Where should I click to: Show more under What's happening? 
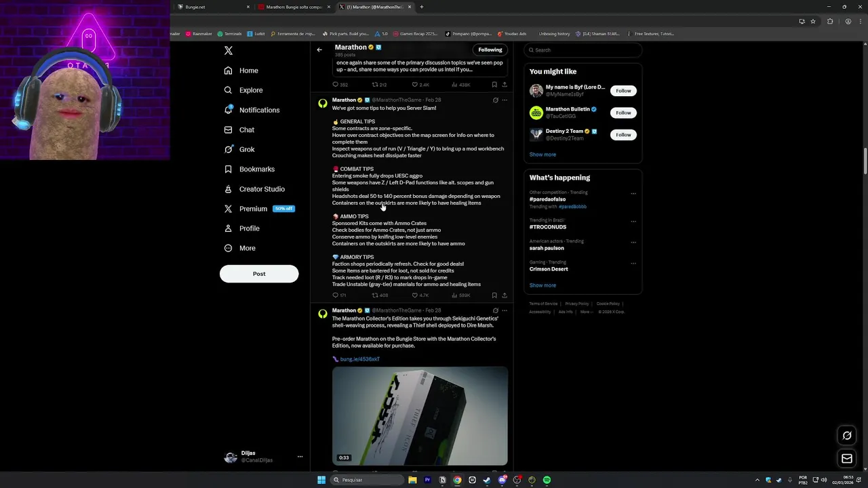pos(542,285)
